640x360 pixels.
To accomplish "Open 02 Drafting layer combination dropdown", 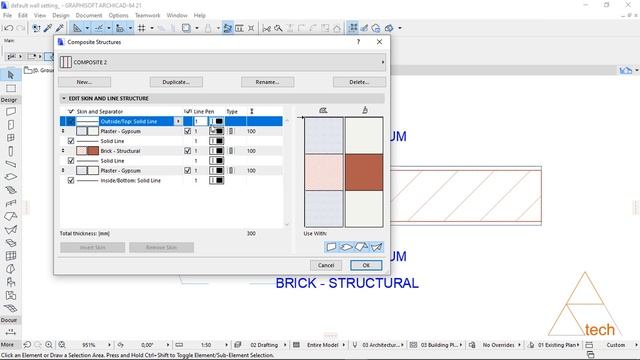I will click(x=284, y=345).
